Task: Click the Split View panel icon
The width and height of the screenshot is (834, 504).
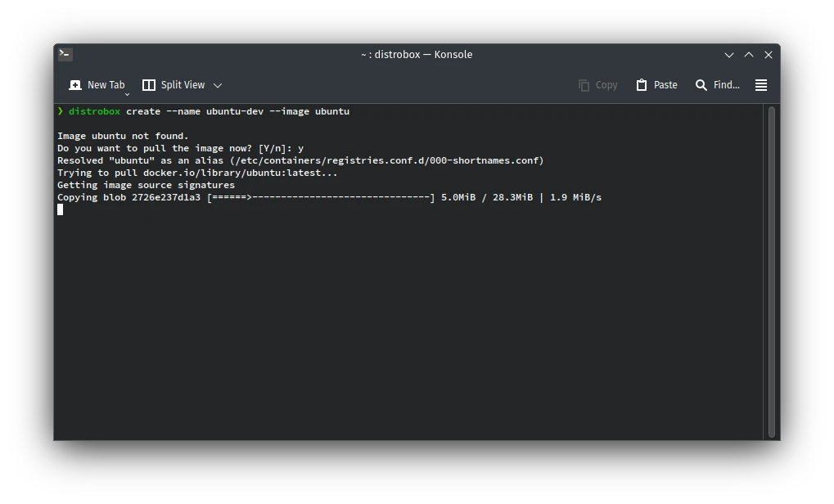Action: point(149,85)
